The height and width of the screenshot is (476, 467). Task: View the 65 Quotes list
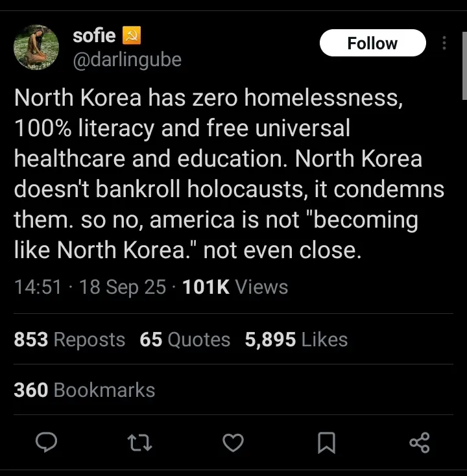coord(185,339)
